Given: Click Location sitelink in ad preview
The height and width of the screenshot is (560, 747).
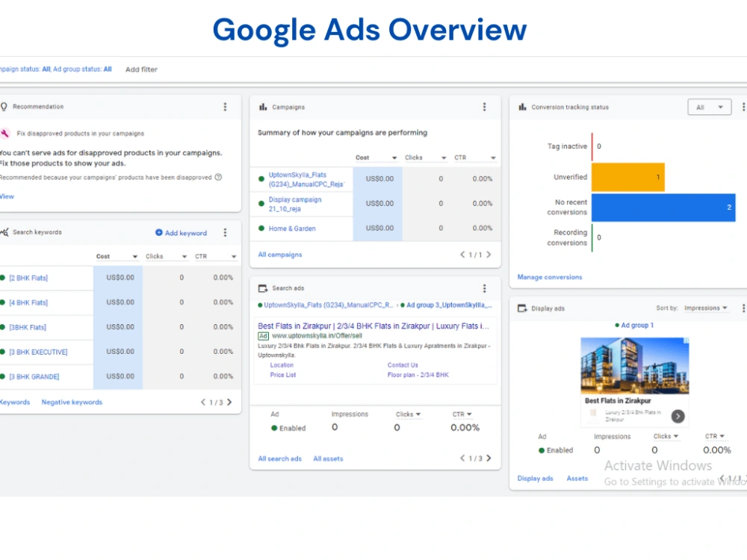Looking at the screenshot, I should click(282, 365).
